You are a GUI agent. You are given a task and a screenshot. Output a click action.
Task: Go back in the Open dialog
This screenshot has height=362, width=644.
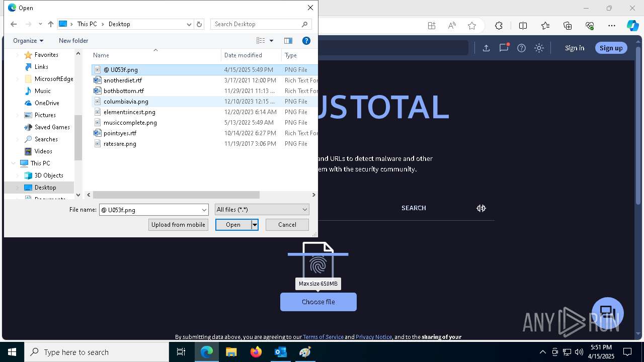(x=14, y=24)
